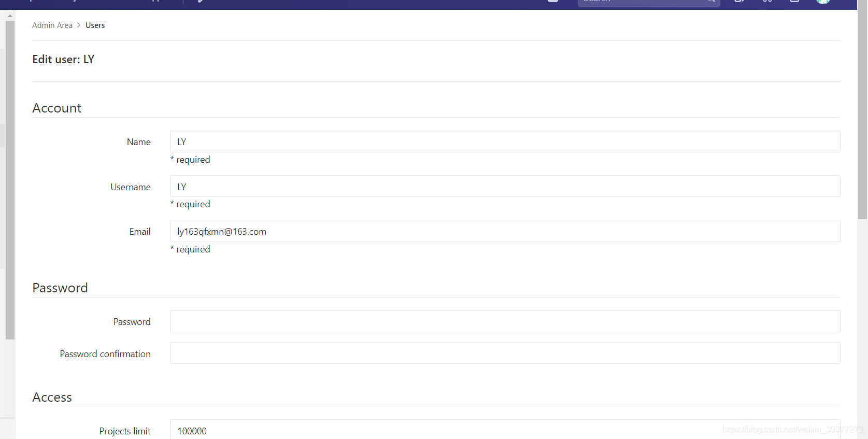Select the Email field with ly163qfxmn@163.com
The height and width of the screenshot is (439, 868).
(505, 231)
